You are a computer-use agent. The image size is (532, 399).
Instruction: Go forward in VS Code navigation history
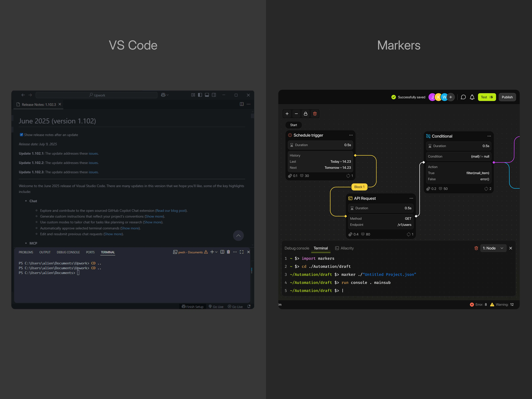click(30, 95)
